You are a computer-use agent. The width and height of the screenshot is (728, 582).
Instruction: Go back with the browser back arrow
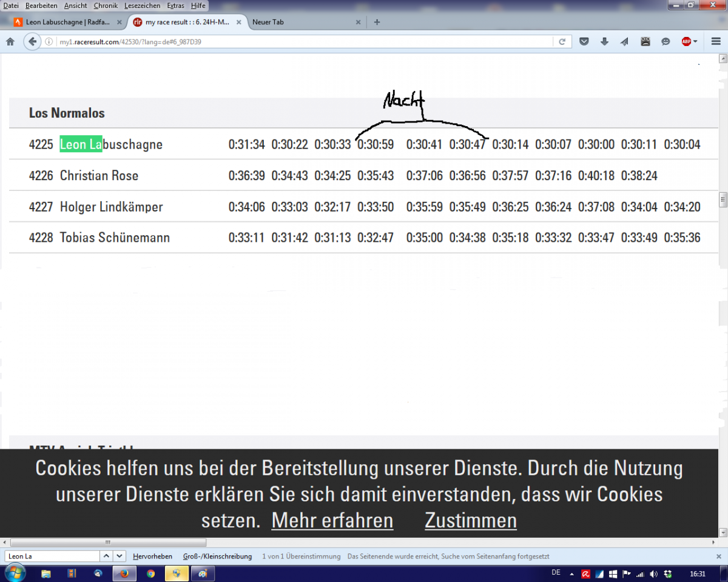click(x=32, y=42)
